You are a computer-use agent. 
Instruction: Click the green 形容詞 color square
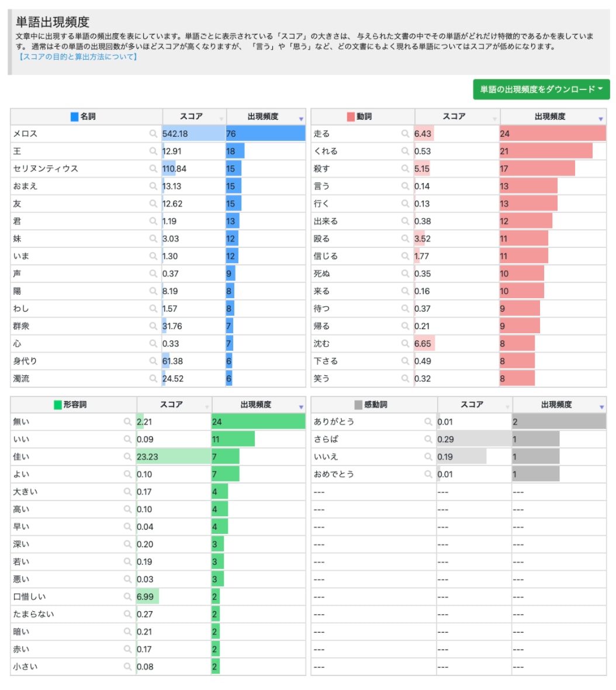(57, 405)
